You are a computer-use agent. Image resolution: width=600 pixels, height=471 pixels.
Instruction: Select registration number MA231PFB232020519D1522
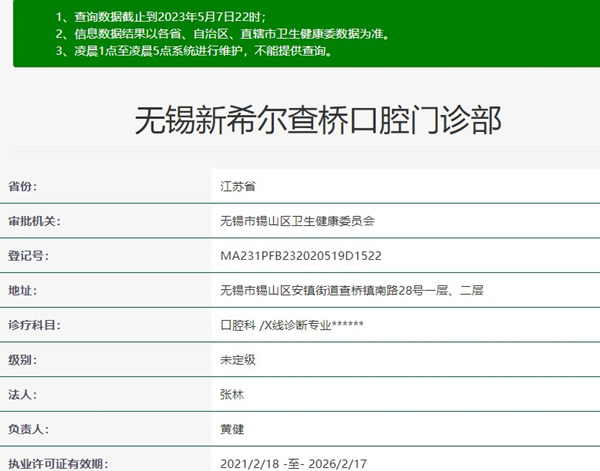[301, 256]
